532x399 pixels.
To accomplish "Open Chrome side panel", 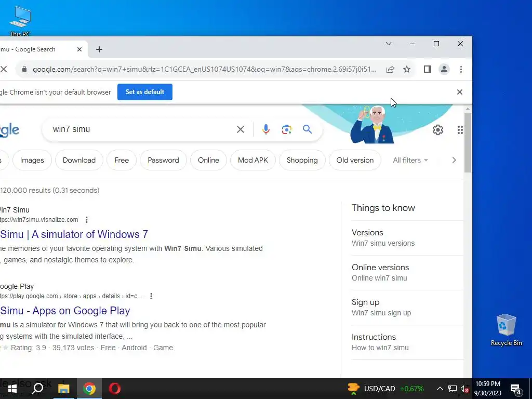I will [428, 69].
